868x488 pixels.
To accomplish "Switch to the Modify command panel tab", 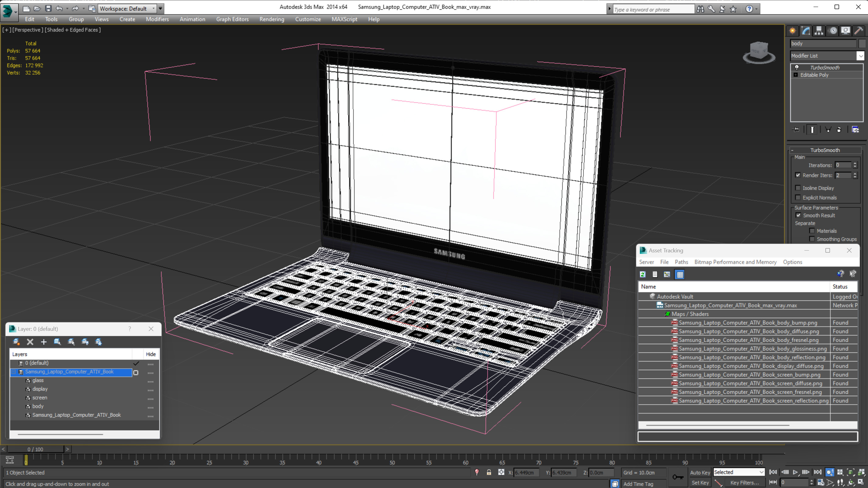I will point(806,31).
